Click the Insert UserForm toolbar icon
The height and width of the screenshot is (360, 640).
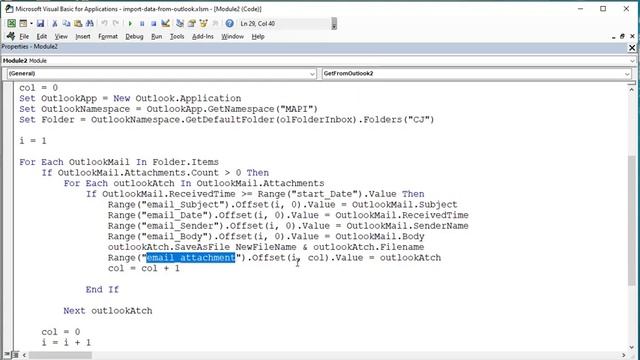(23, 24)
